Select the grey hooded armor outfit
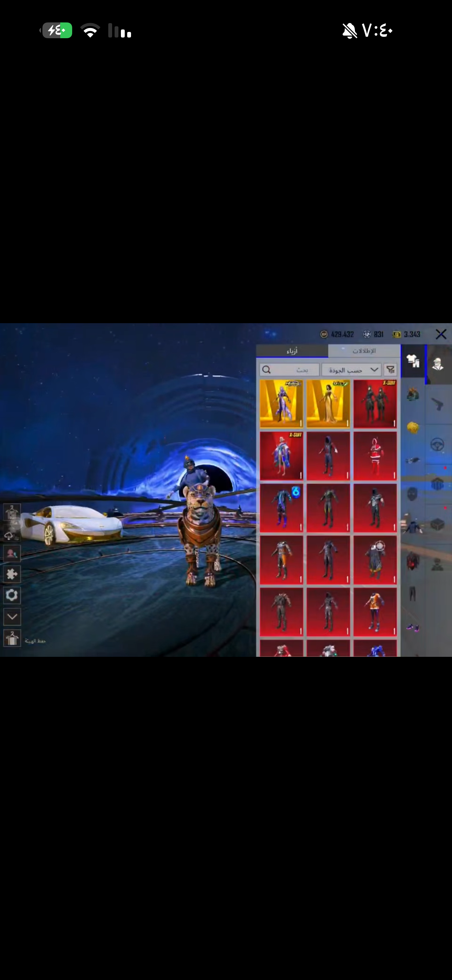Viewport: 452px width, 980px height. coord(375,508)
